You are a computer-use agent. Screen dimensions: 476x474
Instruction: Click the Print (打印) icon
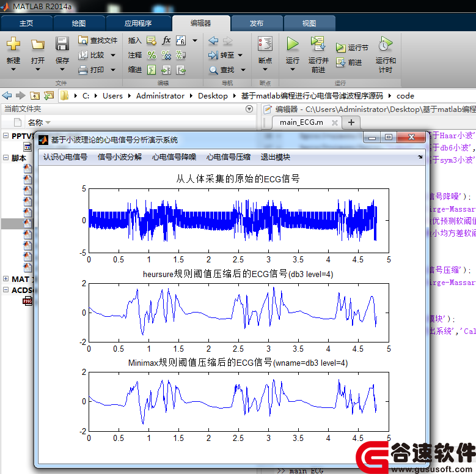tap(82, 70)
